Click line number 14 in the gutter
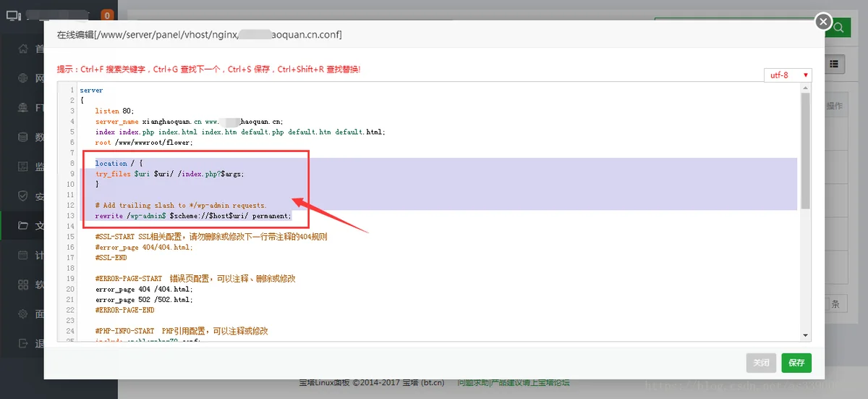This screenshot has width=868, height=399. pyautogui.click(x=71, y=227)
